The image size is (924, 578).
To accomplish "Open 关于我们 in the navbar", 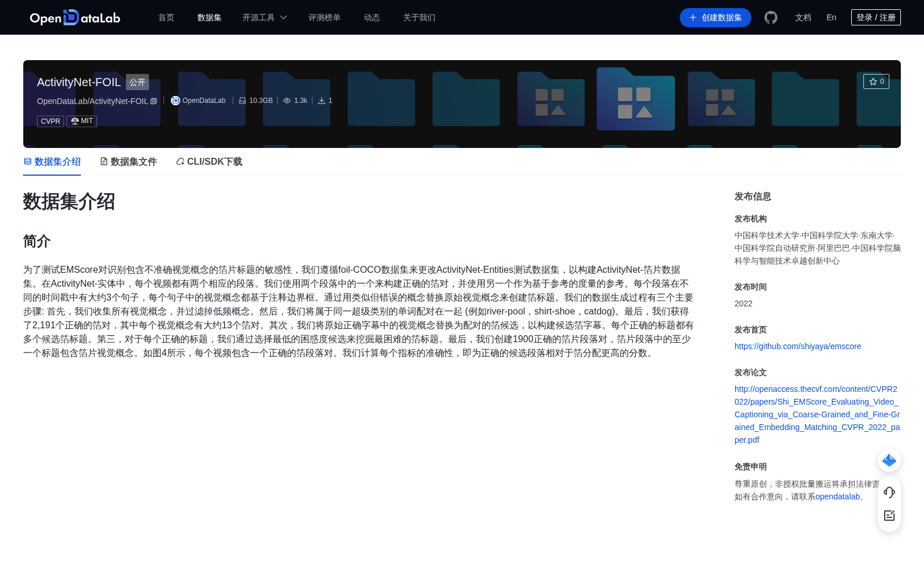I will (x=419, y=17).
